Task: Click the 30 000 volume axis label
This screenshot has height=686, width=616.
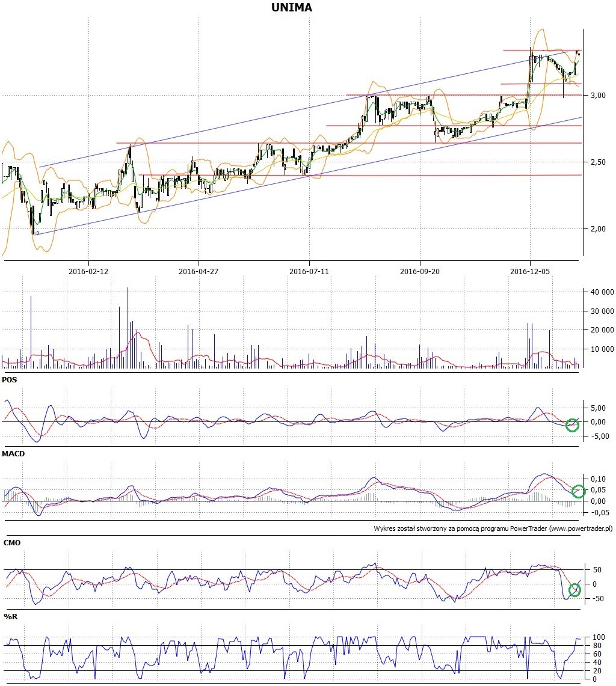Action: pyautogui.click(x=602, y=311)
